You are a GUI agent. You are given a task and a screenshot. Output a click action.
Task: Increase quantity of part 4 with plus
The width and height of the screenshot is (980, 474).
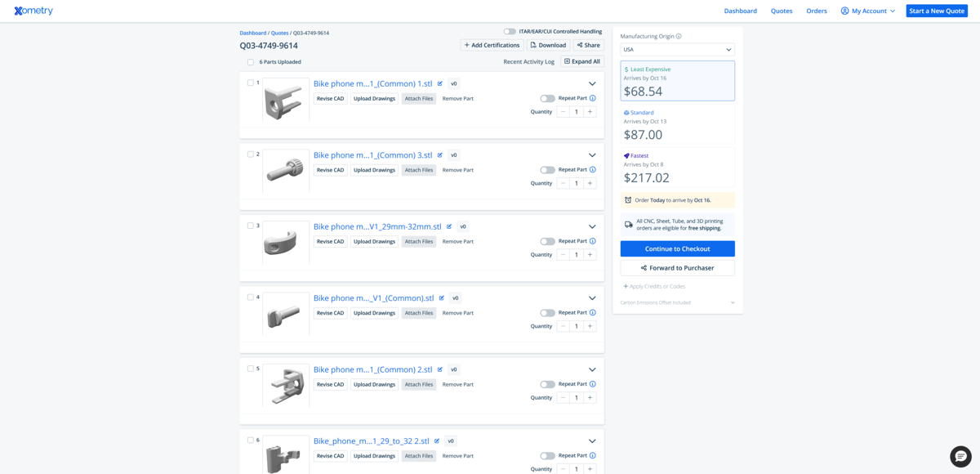[x=590, y=326]
